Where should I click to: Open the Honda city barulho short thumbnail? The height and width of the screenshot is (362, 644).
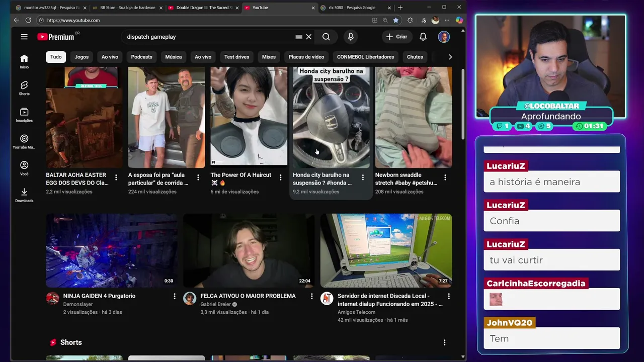[331, 117]
